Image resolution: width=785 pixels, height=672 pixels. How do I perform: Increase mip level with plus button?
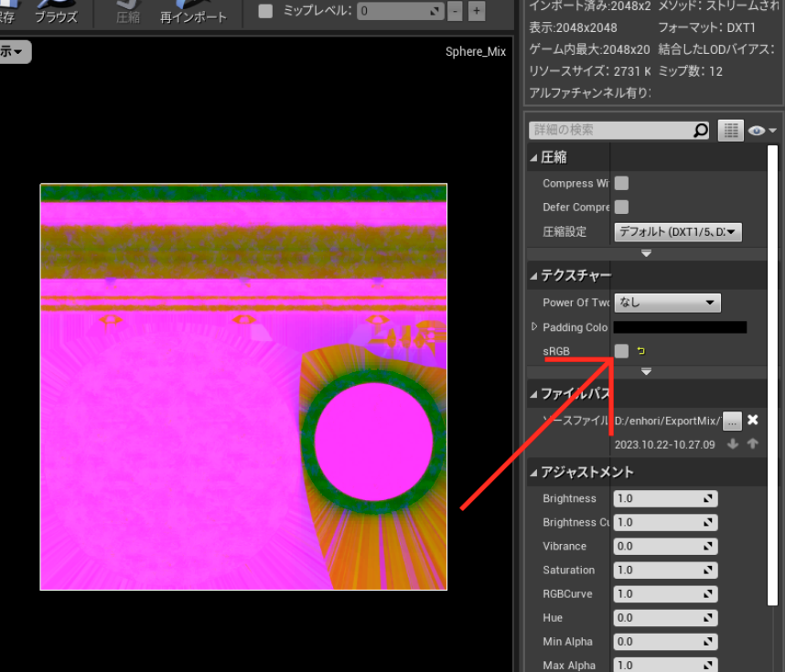click(477, 11)
